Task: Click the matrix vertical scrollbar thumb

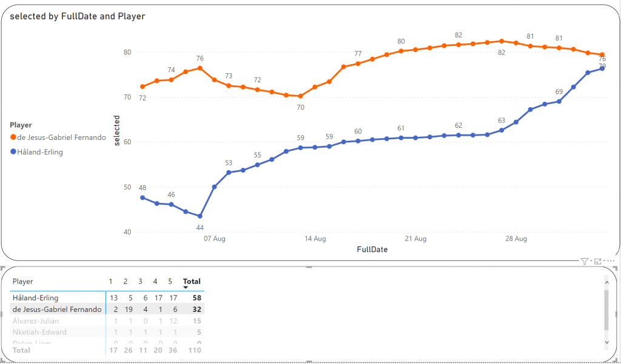Action: [x=606, y=308]
